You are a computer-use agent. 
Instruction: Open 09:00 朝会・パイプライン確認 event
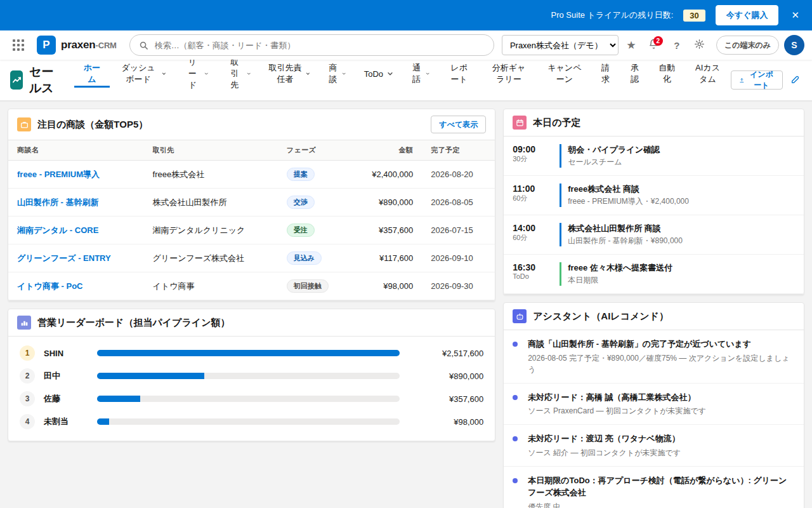tap(653, 156)
